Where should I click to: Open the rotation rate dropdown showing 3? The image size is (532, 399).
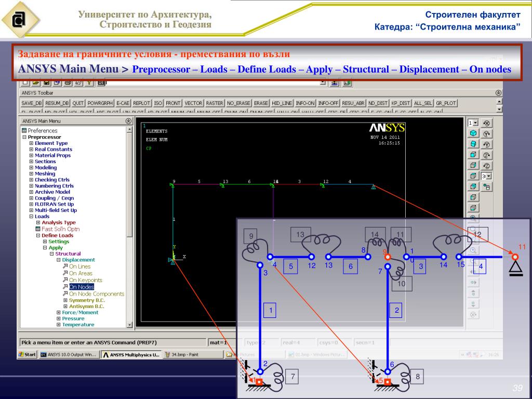489,176
